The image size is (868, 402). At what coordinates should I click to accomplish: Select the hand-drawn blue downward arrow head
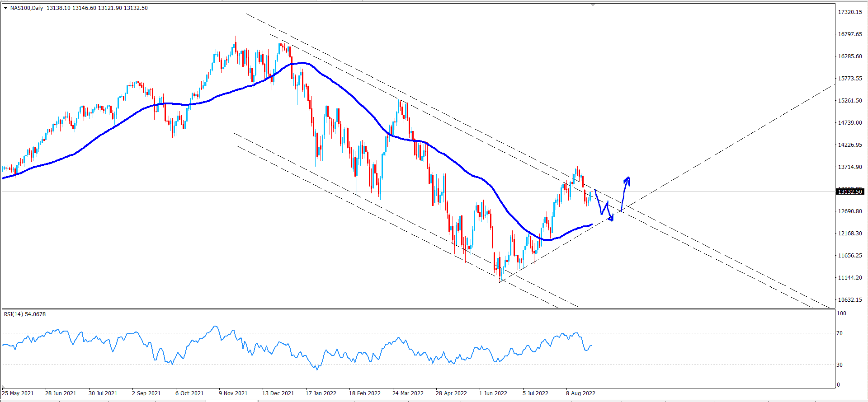(x=611, y=218)
